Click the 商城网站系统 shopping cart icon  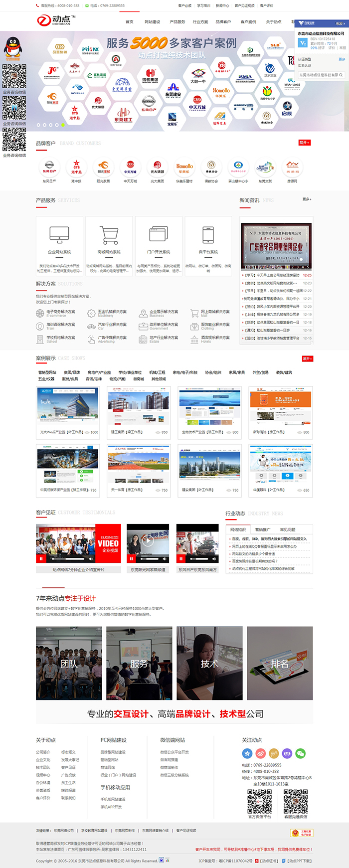(x=109, y=234)
